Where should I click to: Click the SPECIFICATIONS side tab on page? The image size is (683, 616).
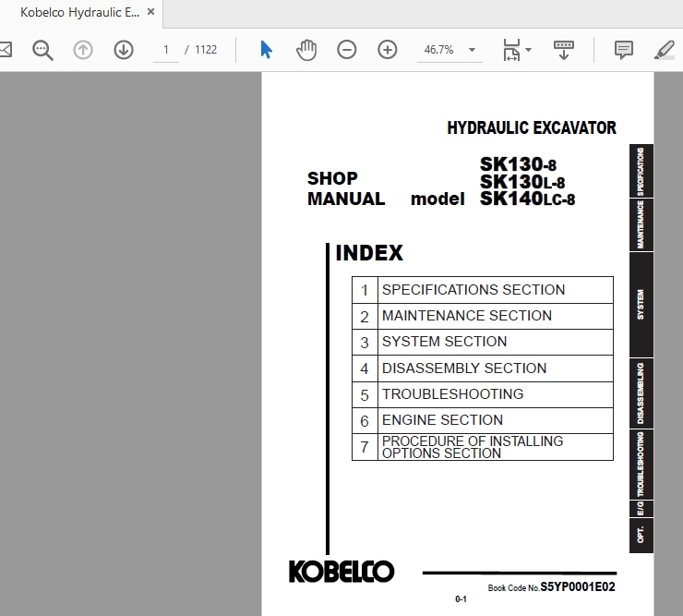click(641, 172)
